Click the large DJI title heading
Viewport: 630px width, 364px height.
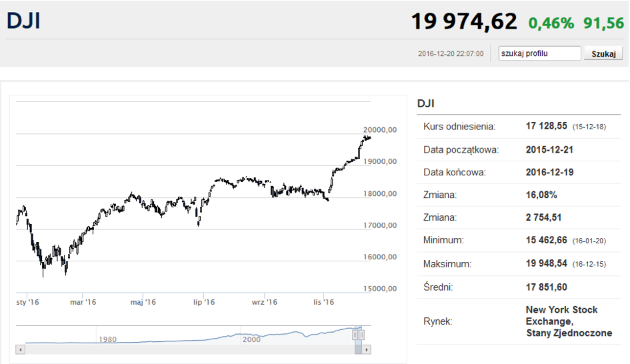point(24,21)
